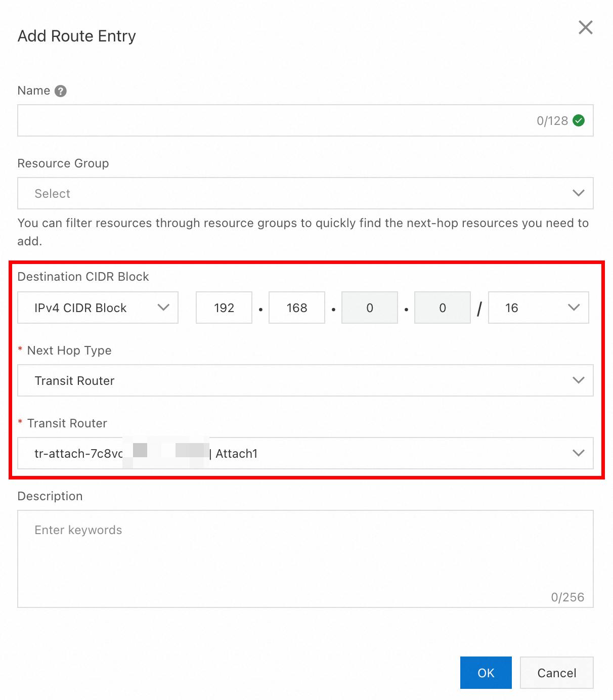Click the second octet field showing 168
Viewport: 613px width, 700px height.
point(297,308)
